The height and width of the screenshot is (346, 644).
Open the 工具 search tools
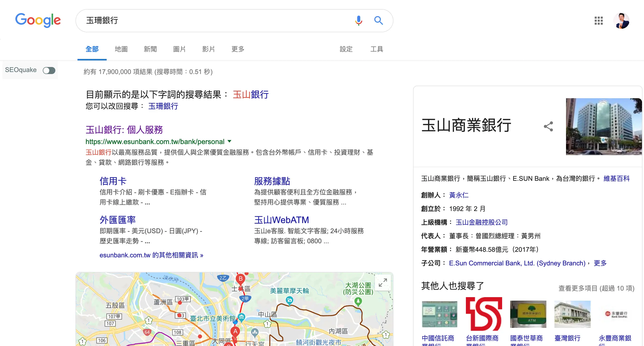377,49
